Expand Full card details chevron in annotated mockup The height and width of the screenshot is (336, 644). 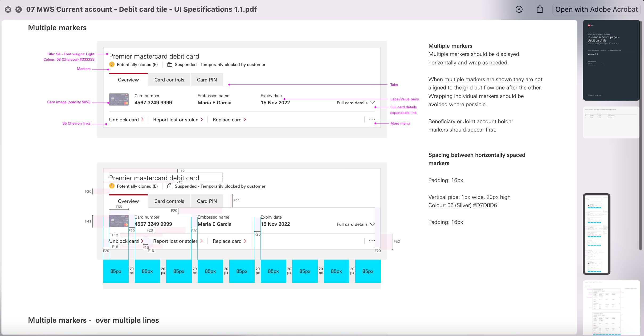372,103
